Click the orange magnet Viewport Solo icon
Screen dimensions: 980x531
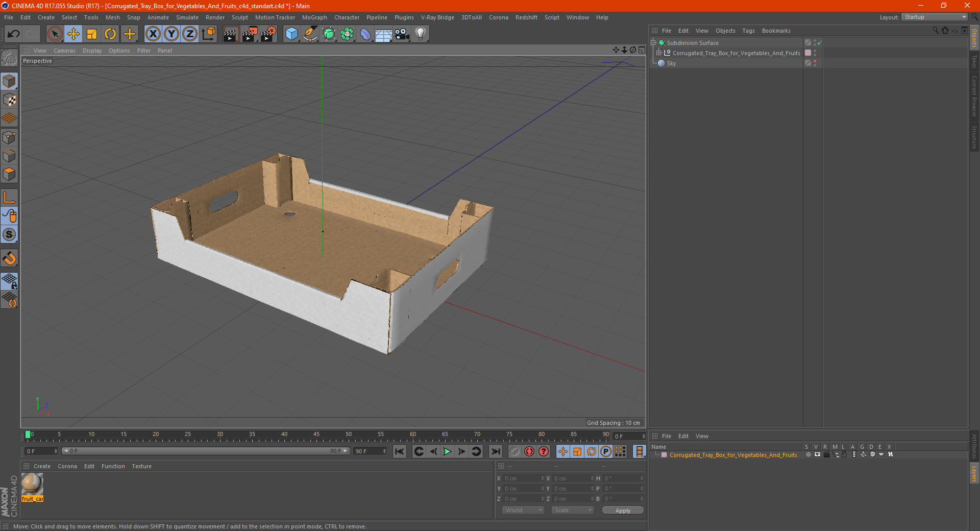pyautogui.click(x=9, y=258)
